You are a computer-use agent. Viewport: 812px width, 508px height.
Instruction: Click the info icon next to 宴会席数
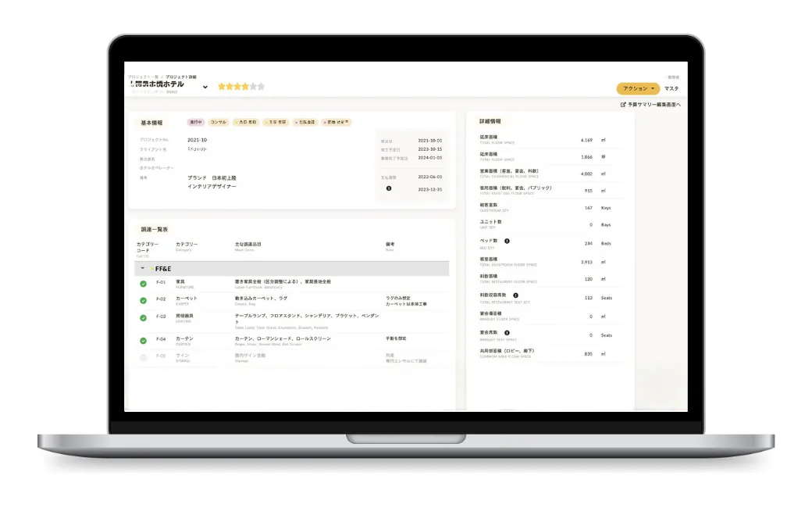pos(507,333)
